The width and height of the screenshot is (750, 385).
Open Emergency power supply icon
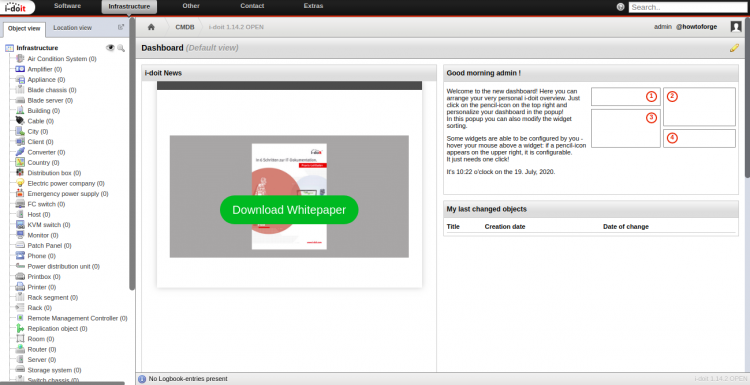[20, 194]
